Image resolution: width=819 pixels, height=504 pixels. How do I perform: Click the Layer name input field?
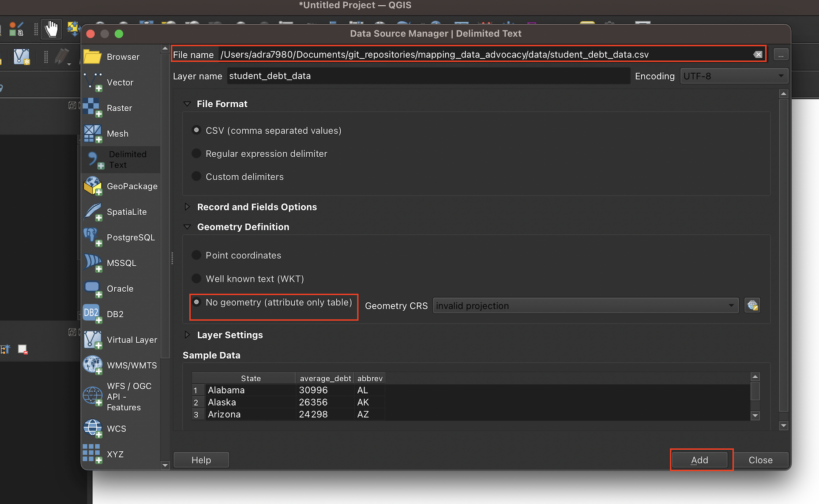(428, 76)
